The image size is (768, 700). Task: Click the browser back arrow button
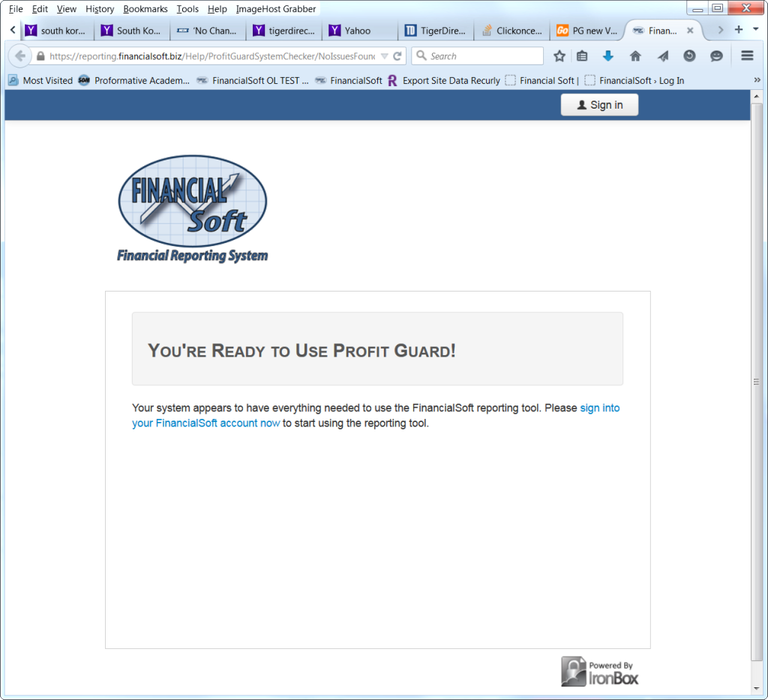tap(20, 55)
